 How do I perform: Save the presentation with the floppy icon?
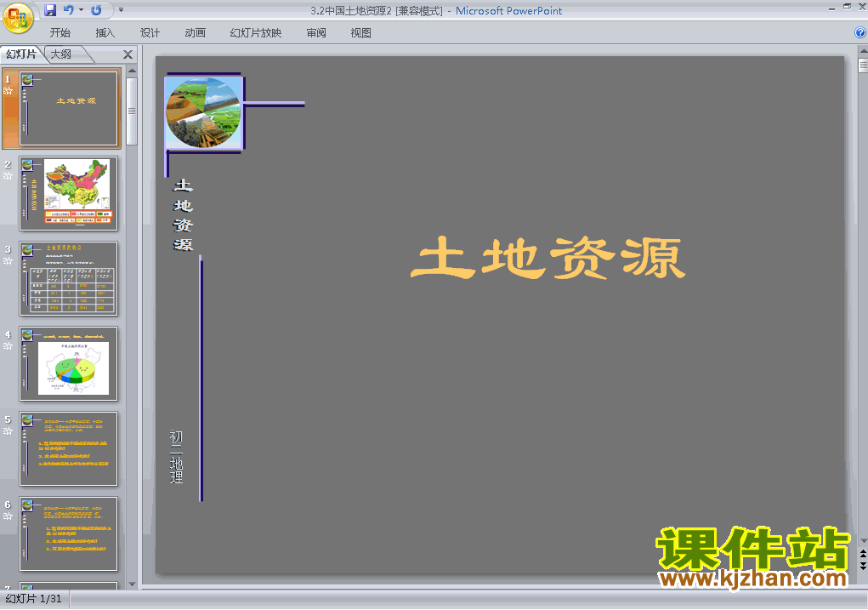[x=50, y=10]
